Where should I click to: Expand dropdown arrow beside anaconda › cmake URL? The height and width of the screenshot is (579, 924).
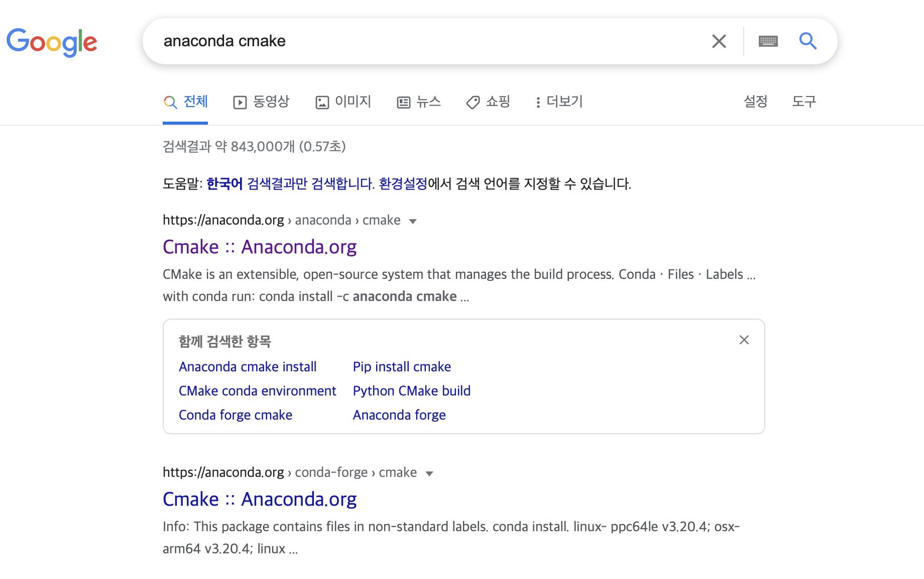(x=413, y=221)
